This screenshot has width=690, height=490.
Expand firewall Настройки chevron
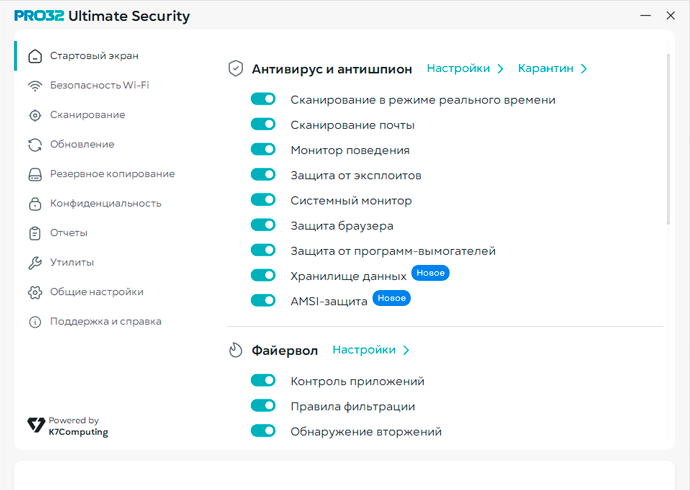pos(406,351)
